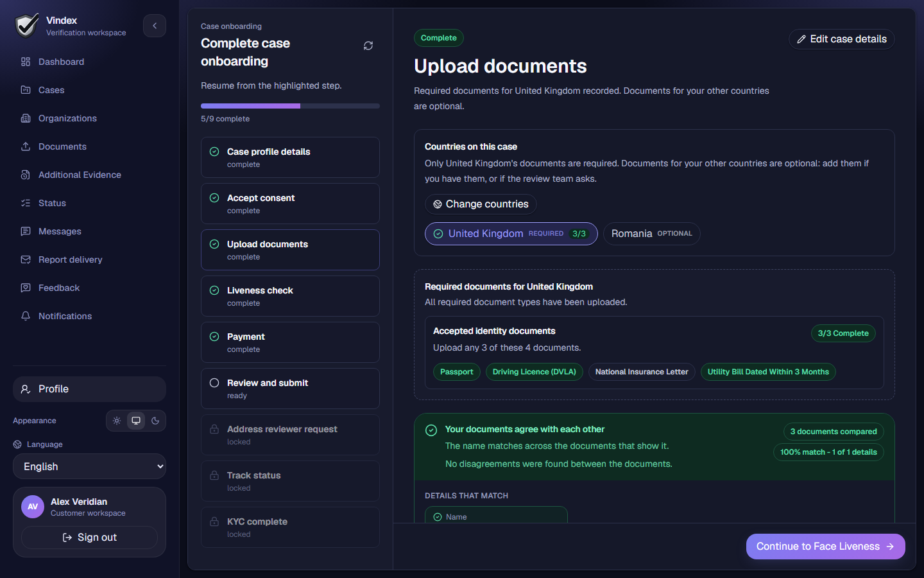Navigate to Documents section
924x578 pixels.
point(89,146)
